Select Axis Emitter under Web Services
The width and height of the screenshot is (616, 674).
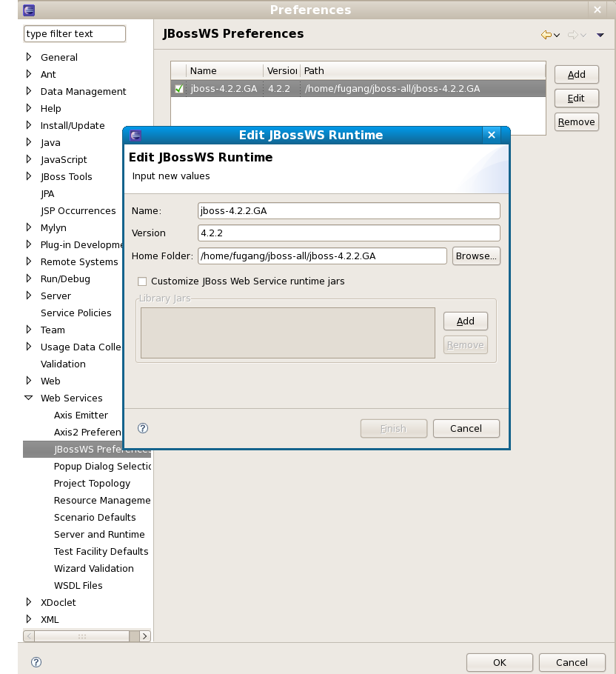pyautogui.click(x=81, y=415)
